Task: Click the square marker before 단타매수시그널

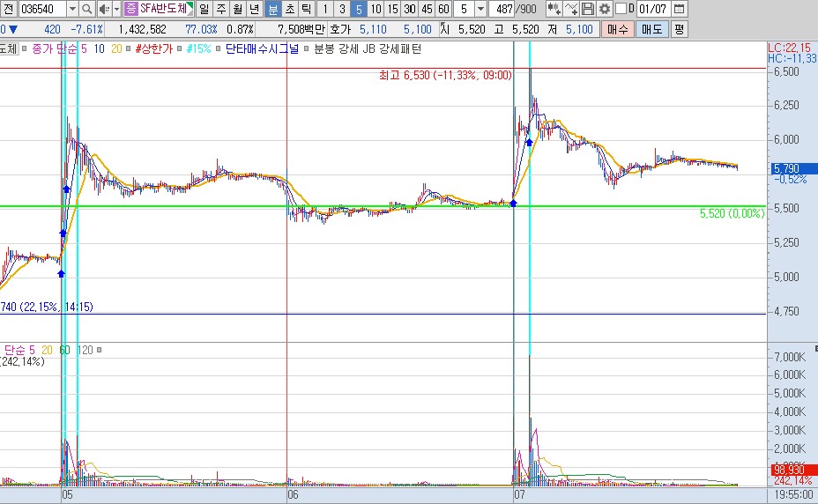Action: pyautogui.click(x=218, y=49)
